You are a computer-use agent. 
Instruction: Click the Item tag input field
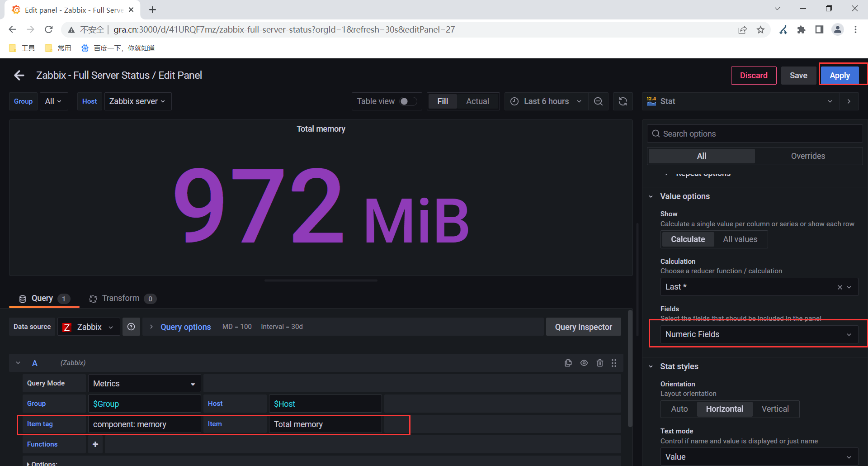144,424
